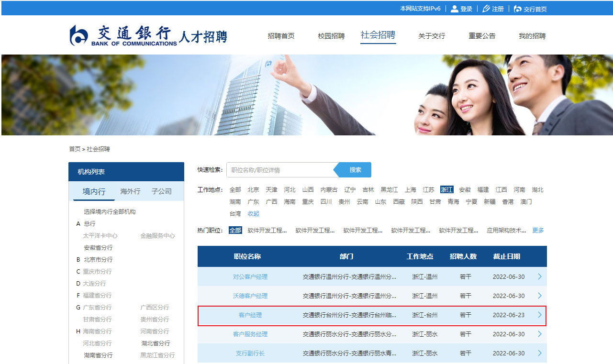Open the 对公客户经理 job title
Viewport: 613px width, 364px height.
click(x=250, y=276)
